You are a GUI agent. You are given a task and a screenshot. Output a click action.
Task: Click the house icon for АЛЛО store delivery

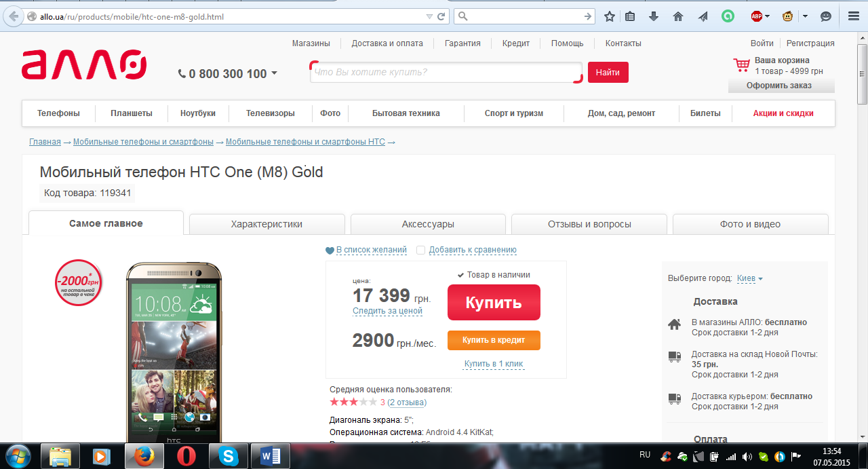(x=675, y=324)
